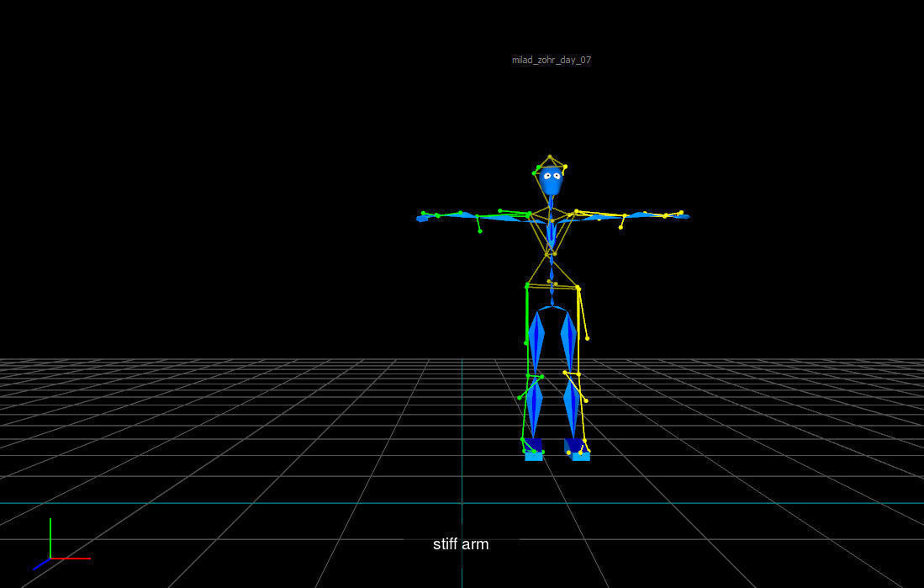Click the 'stiff arm' caption text

tap(461, 543)
